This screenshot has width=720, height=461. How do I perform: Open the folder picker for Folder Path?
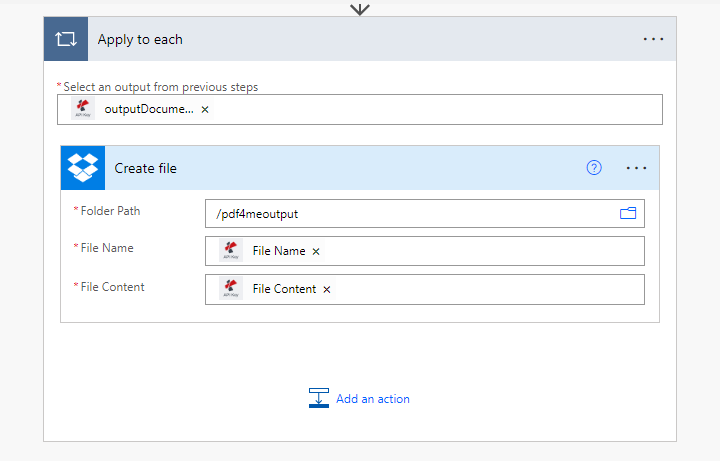click(x=628, y=213)
